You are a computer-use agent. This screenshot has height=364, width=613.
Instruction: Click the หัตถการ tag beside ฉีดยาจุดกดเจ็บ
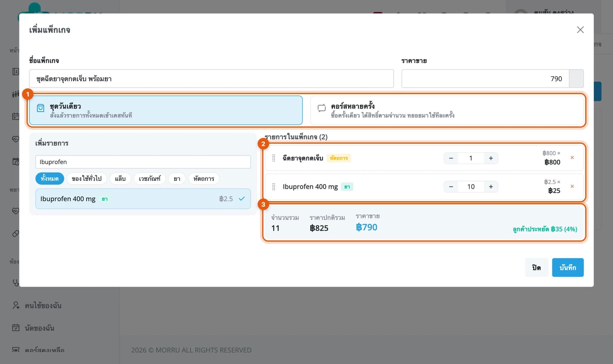(339, 158)
